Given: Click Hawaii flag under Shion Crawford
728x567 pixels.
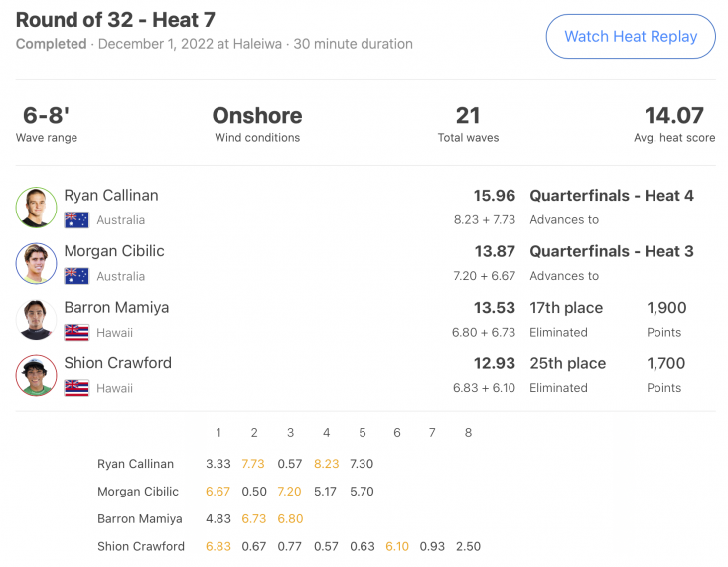Looking at the screenshot, I should click(x=76, y=388).
